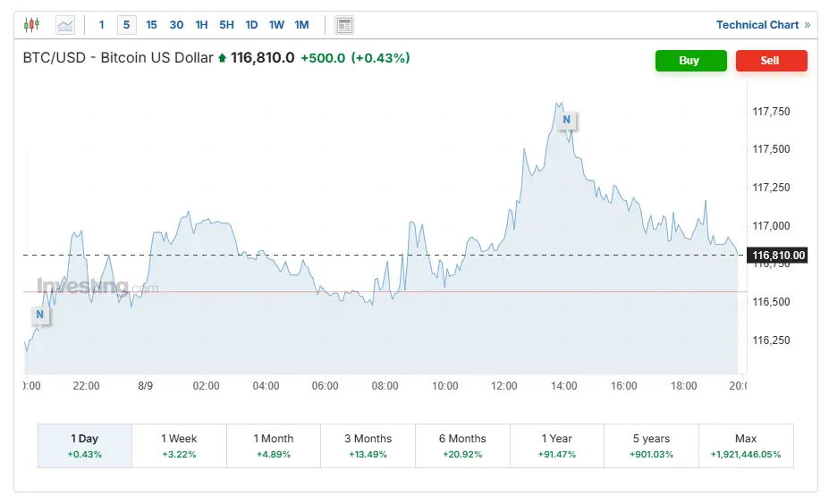
Task: Click the N news marker near 14:00
Action: (566, 120)
